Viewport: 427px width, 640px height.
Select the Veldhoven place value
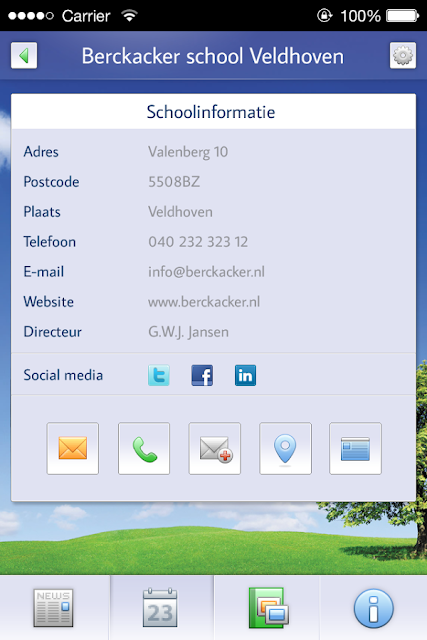click(180, 212)
